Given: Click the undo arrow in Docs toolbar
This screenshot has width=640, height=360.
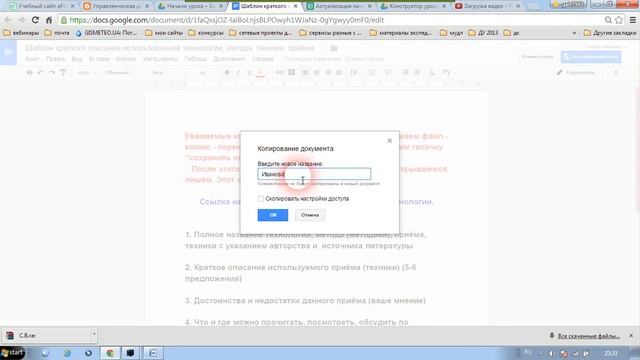Looking at the screenshot, I should click(40, 73).
